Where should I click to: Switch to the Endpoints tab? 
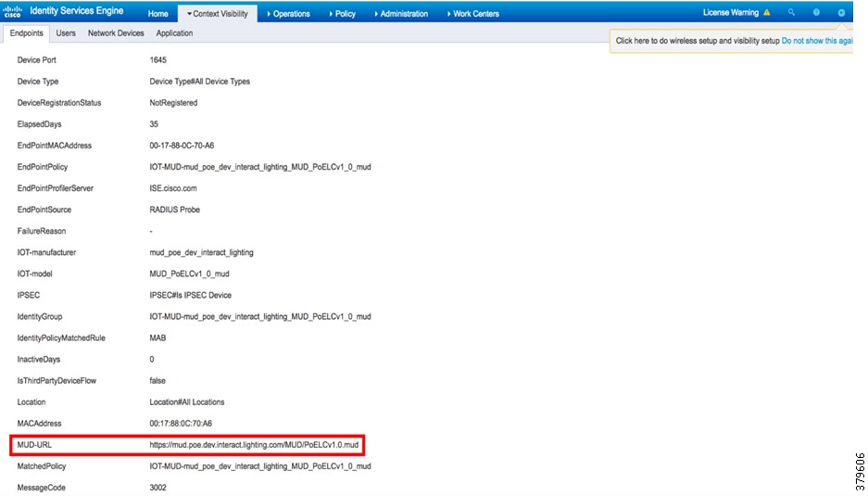pos(26,33)
